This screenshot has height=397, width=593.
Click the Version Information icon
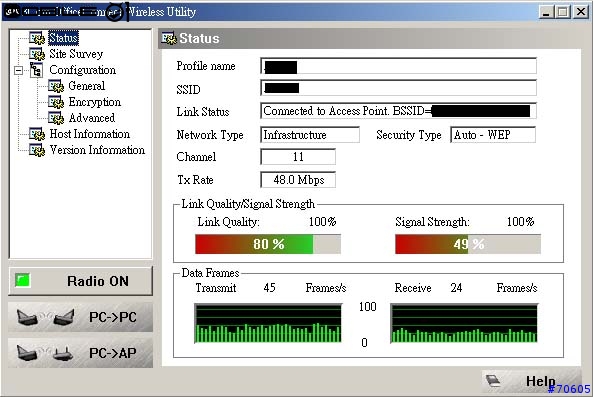(37, 150)
